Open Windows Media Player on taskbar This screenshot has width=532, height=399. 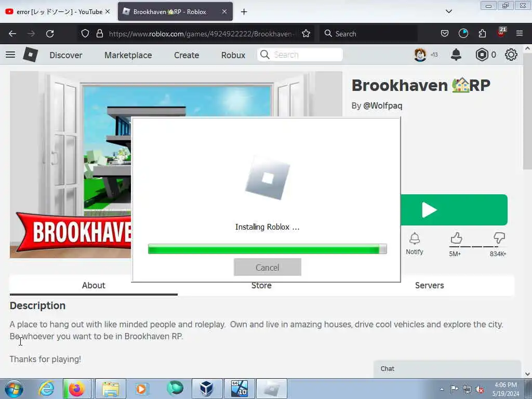point(141,389)
